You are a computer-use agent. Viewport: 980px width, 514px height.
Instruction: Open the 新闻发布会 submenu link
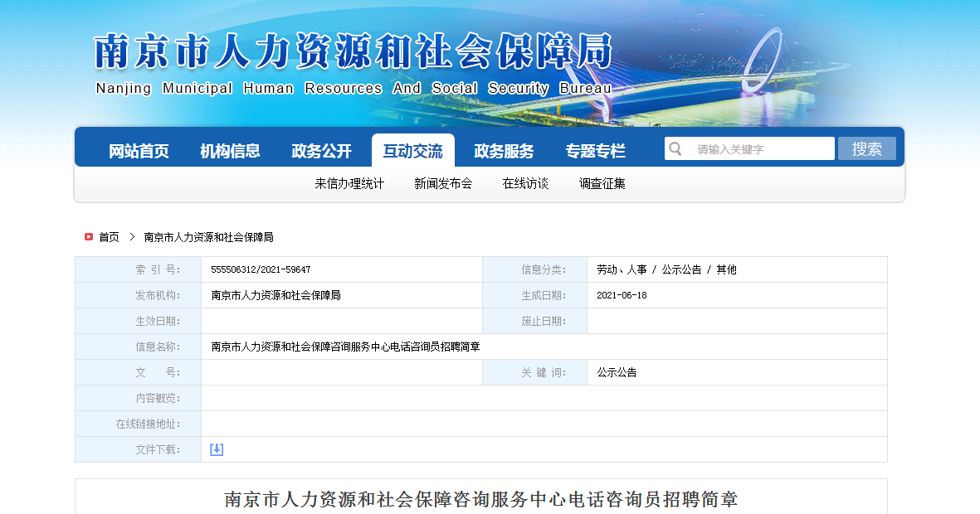click(x=443, y=183)
